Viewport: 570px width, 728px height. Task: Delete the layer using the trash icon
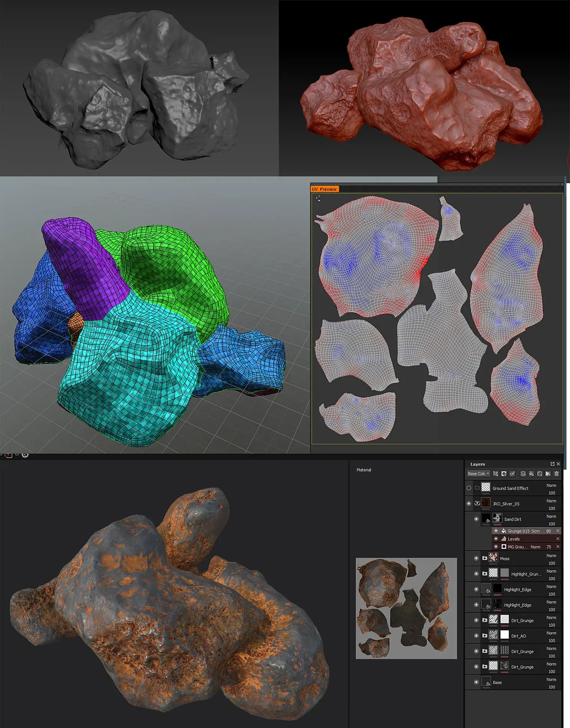pyautogui.click(x=557, y=474)
